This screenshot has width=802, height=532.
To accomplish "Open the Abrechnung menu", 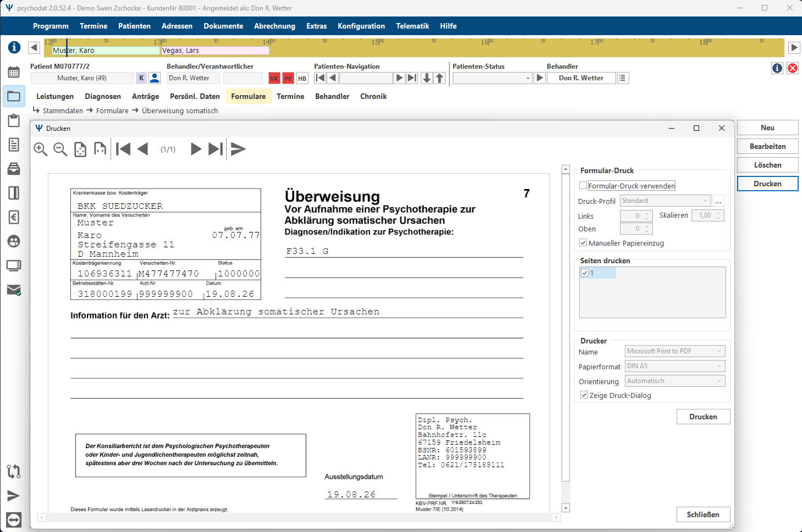I will (274, 26).
